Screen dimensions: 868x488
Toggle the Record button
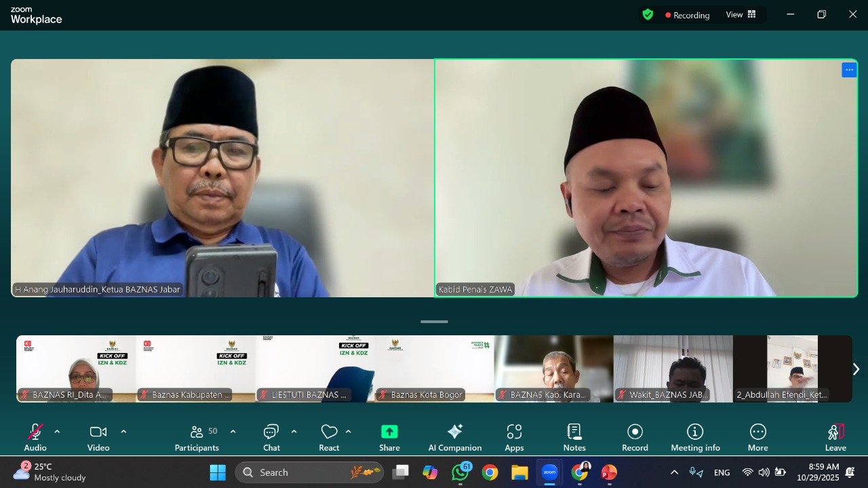[635, 437]
